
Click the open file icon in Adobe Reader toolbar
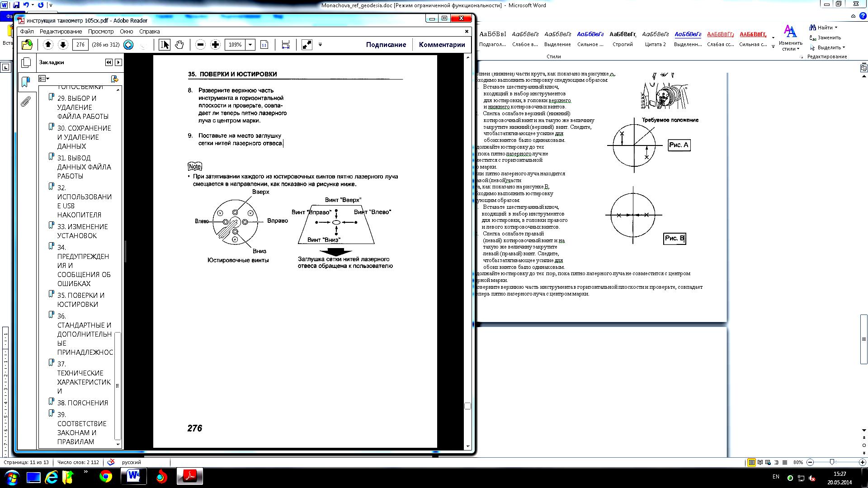(x=27, y=44)
